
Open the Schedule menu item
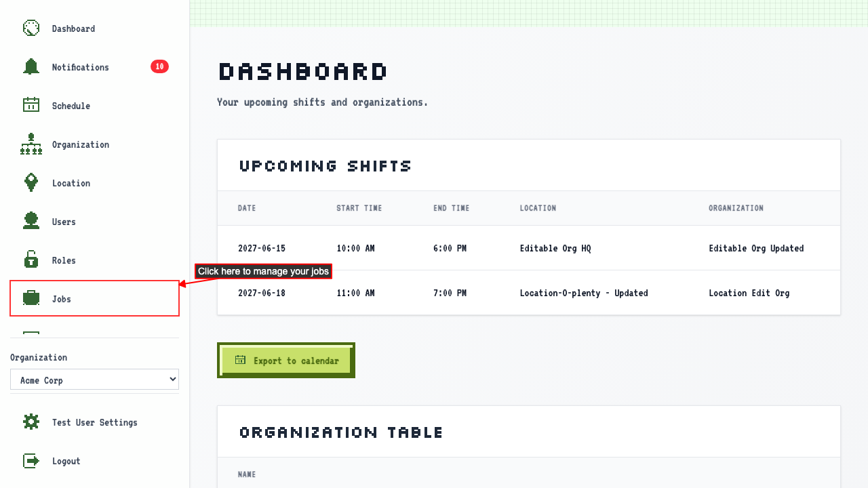coord(94,106)
